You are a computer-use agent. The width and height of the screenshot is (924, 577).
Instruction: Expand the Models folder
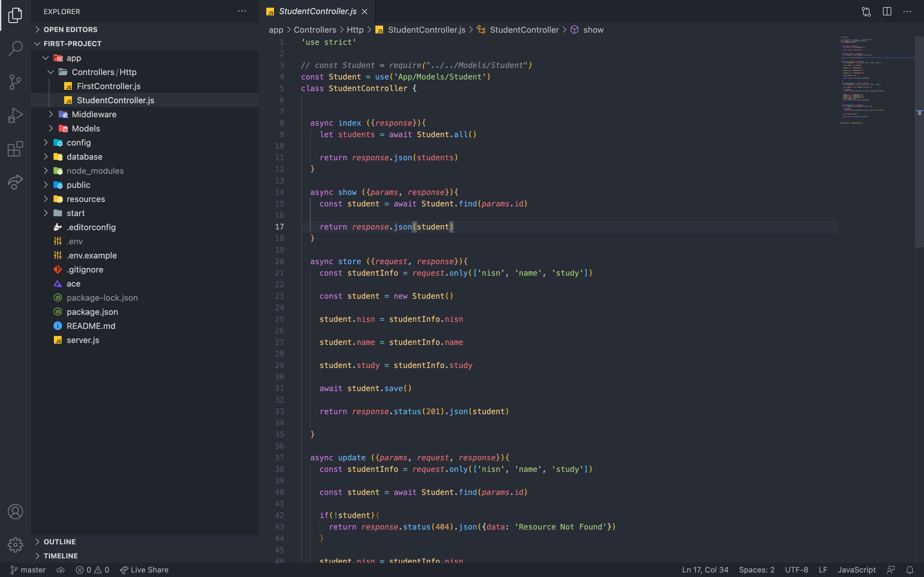pos(86,129)
